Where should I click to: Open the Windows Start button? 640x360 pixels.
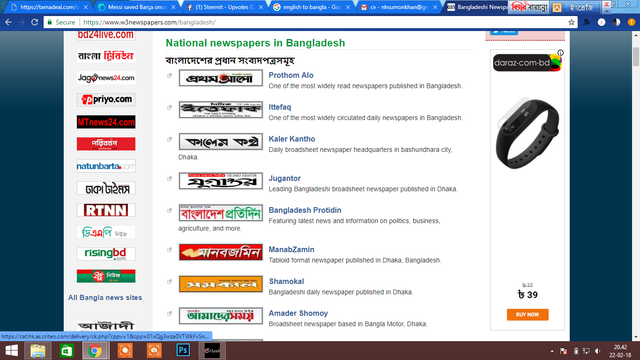11,351
